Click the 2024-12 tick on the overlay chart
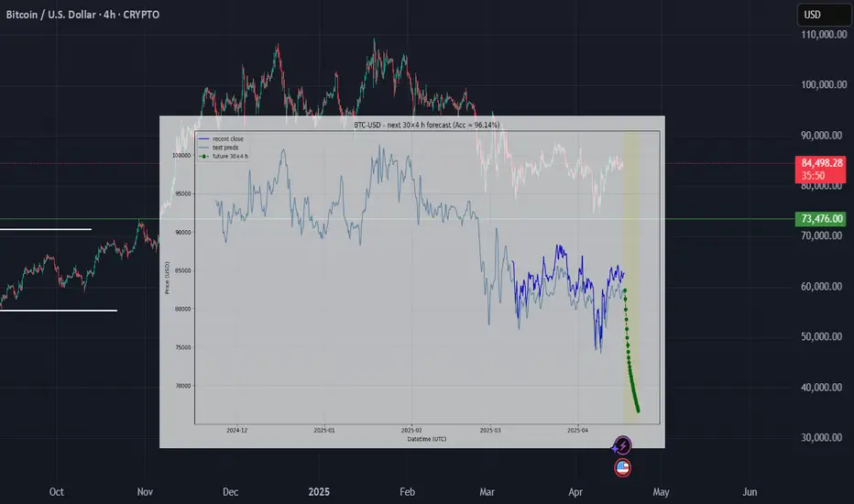The height and width of the screenshot is (504, 854). coord(237,430)
